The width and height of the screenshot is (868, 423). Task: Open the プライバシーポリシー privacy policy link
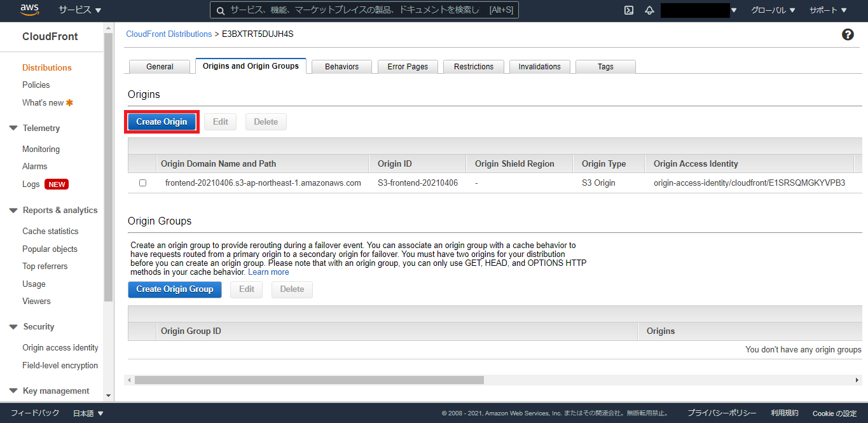pos(722,413)
